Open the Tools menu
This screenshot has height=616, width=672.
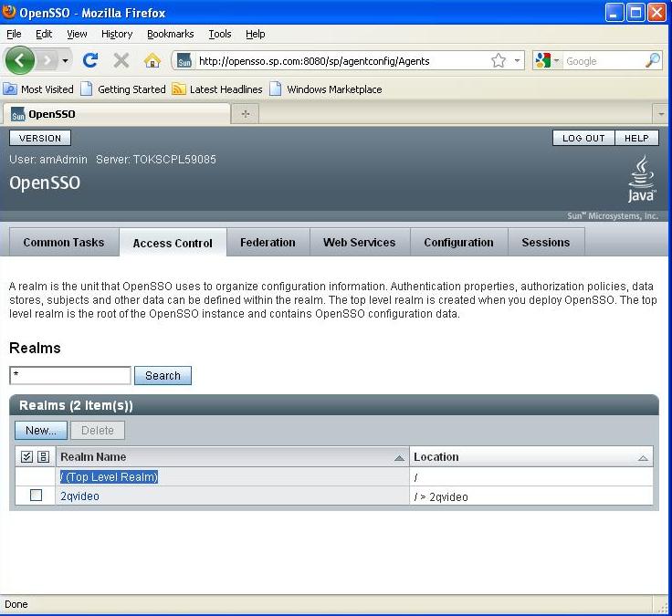pyautogui.click(x=220, y=34)
